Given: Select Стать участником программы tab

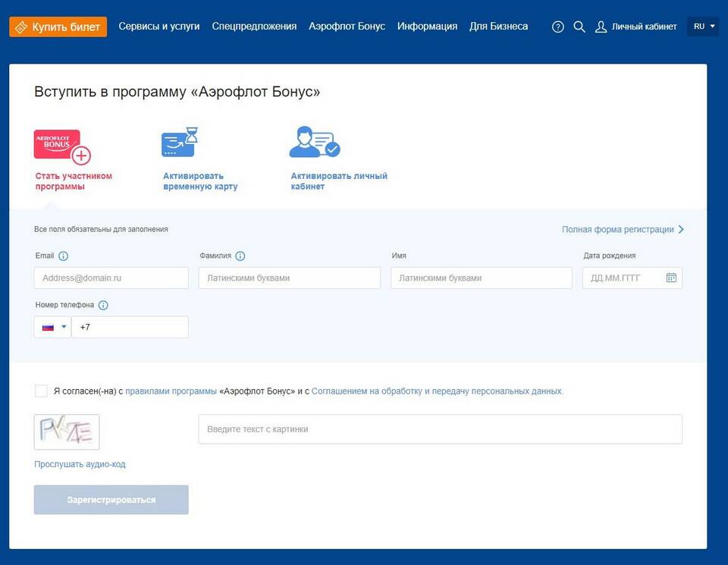Looking at the screenshot, I should point(74,181).
